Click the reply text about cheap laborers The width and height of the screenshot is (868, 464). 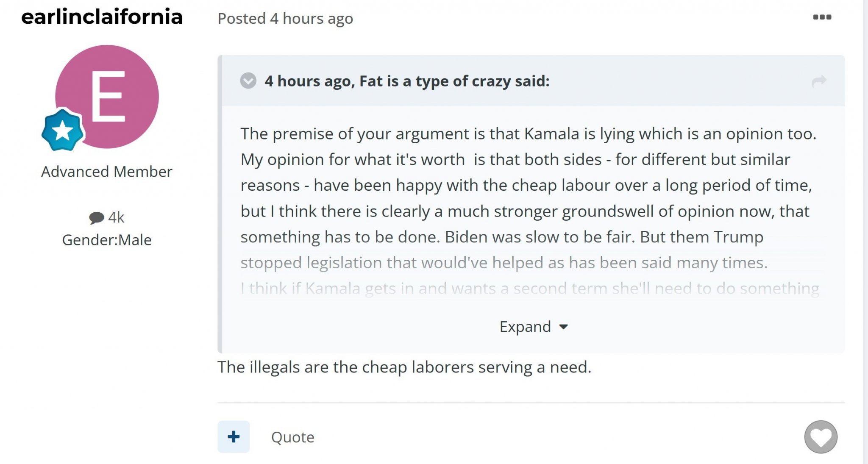coord(404,367)
